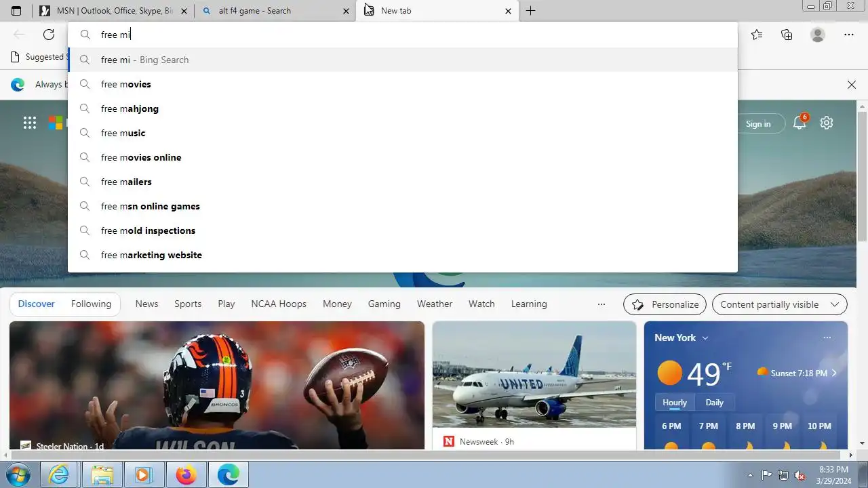Click the Newsweek source label
Screen dimensions: 868x488
(479, 442)
